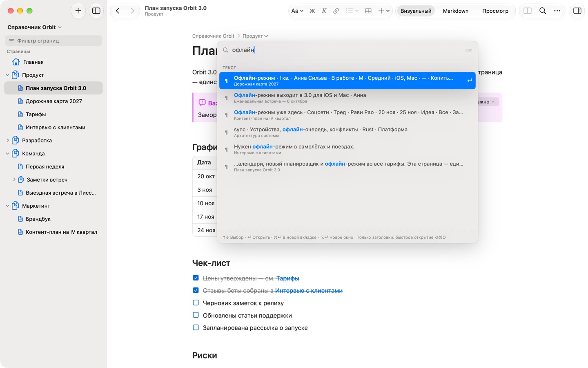This screenshot has height=368, width=588.
Task: Click the callout icon next to Важно
Action: click(x=202, y=103)
